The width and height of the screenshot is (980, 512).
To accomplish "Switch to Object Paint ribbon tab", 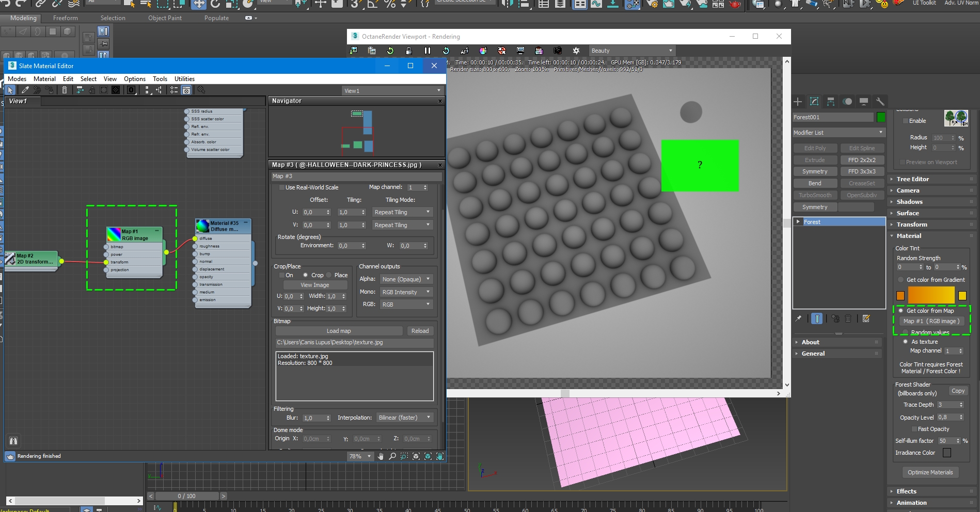I will (165, 18).
